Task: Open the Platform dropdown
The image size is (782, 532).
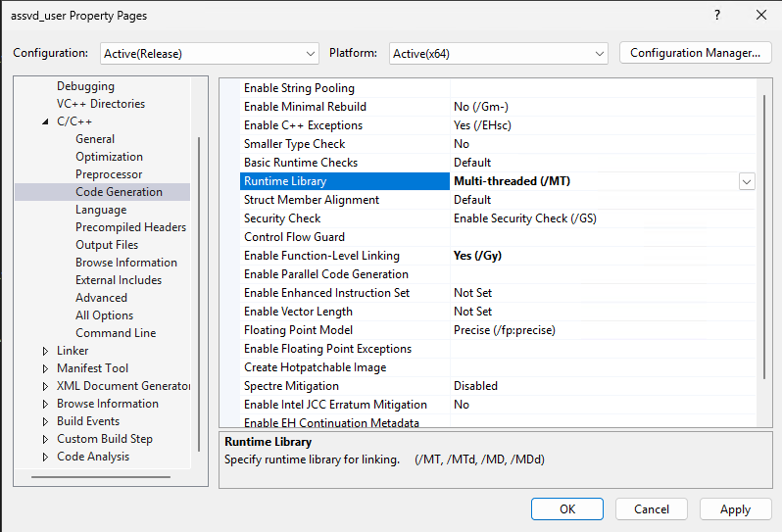Action: coord(498,53)
